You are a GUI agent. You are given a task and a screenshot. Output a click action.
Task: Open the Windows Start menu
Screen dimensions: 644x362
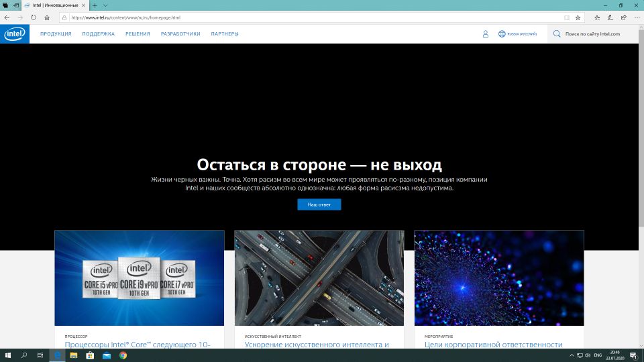coord(8,355)
